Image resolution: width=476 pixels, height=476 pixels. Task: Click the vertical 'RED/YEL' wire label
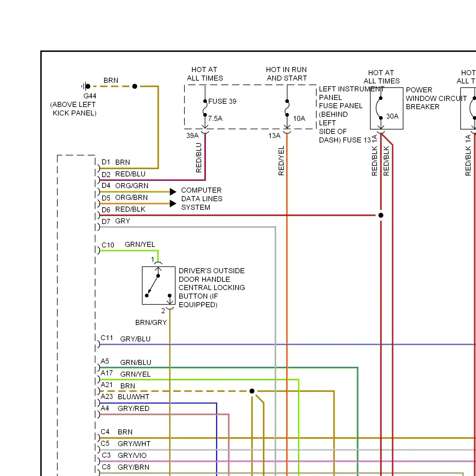(x=281, y=161)
